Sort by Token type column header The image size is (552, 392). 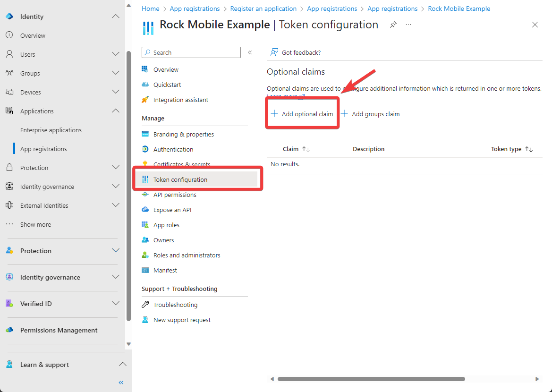pos(512,149)
